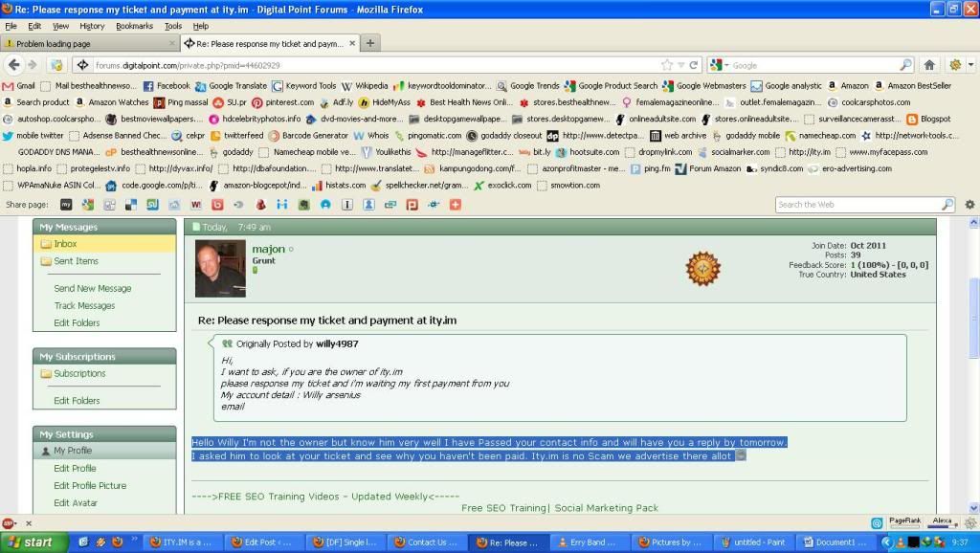Switch to the Problem loading page tab
980x553 pixels.
(89, 43)
